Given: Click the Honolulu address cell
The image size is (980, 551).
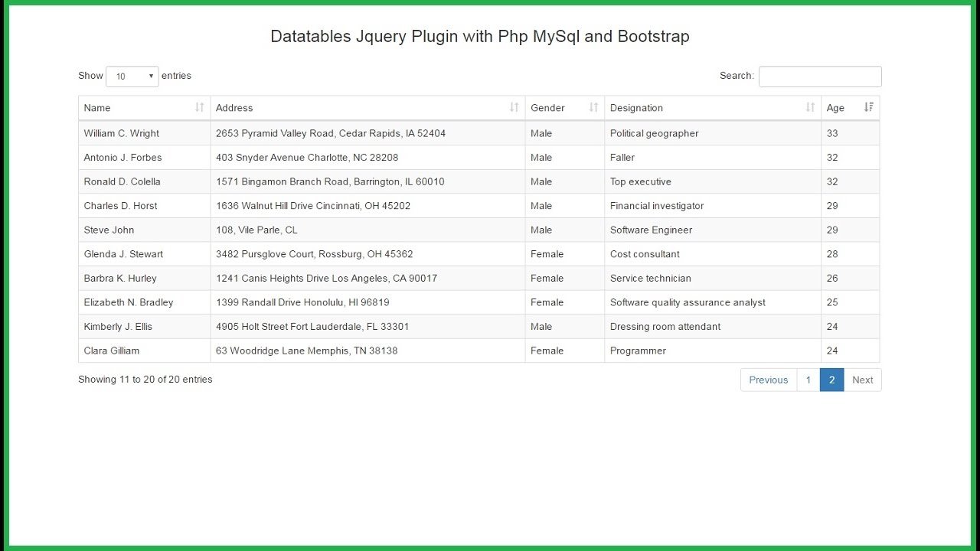Looking at the screenshot, I should click(302, 303).
